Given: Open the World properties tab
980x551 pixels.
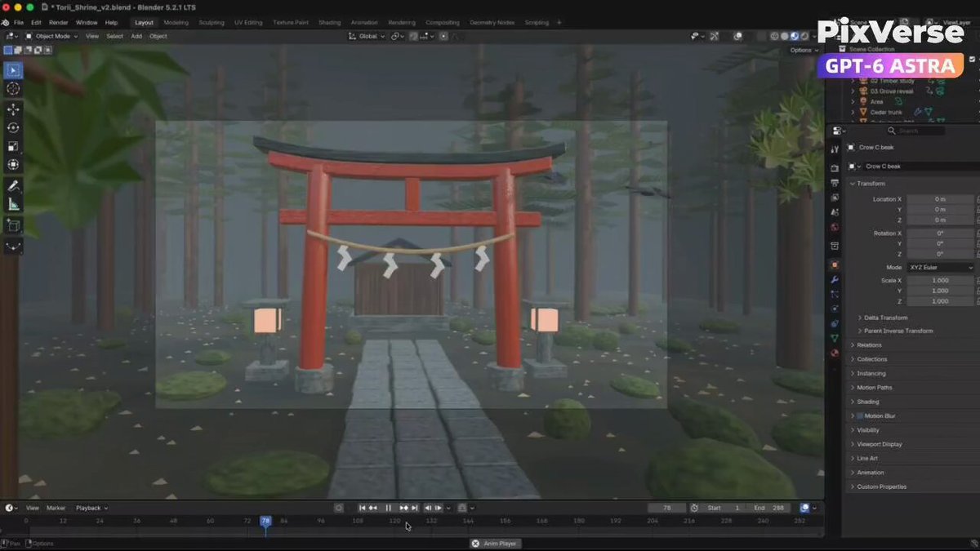Looking at the screenshot, I should pos(834,227).
